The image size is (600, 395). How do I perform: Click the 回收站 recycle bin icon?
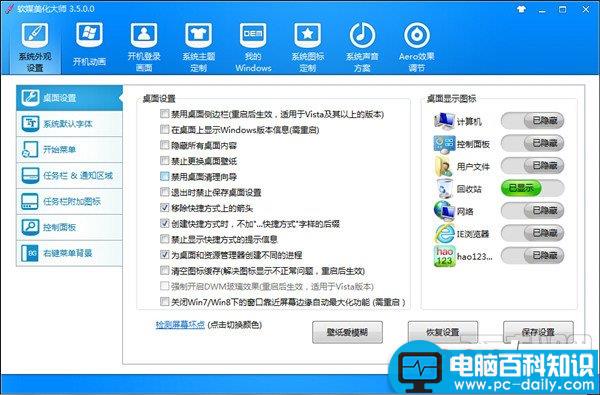445,189
